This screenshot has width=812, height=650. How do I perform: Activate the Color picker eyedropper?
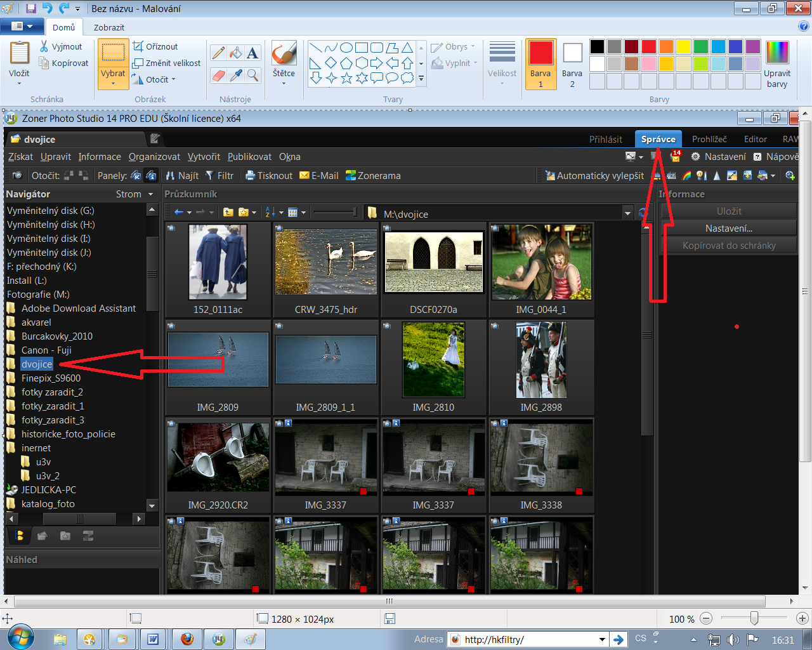coord(235,76)
